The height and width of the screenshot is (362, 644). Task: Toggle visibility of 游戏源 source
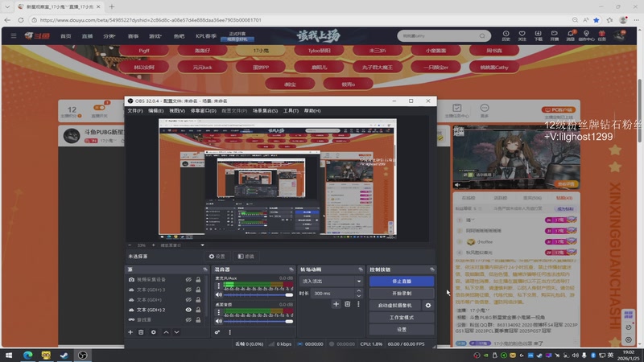tap(188, 319)
